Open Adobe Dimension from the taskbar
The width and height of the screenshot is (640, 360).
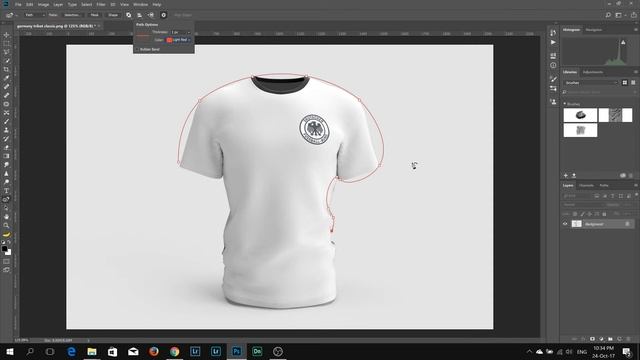pyautogui.click(x=257, y=351)
